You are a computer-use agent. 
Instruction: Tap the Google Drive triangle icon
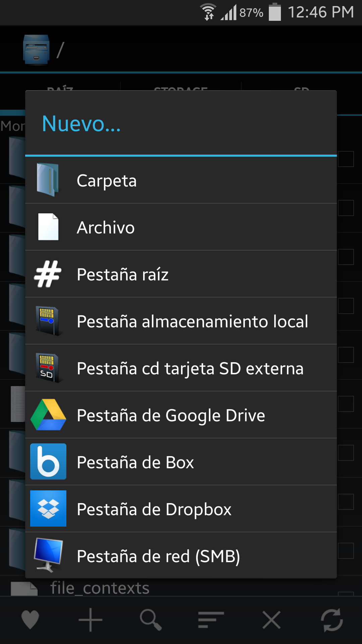point(48,415)
